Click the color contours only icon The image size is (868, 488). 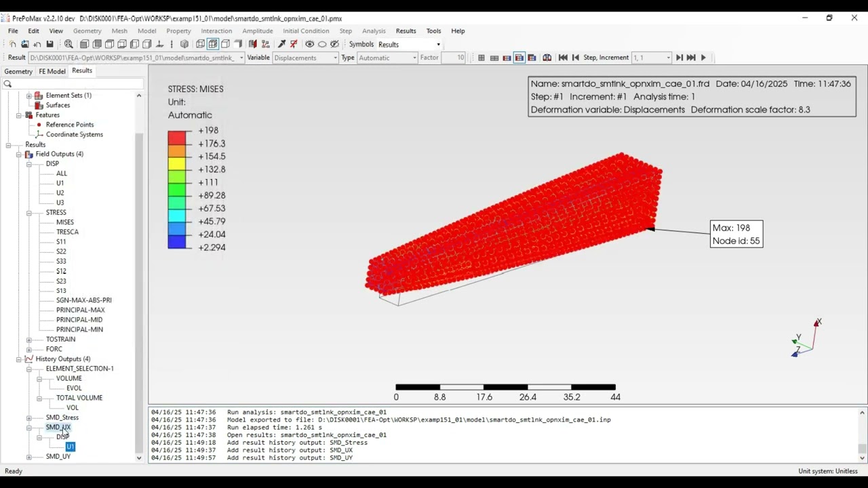tap(507, 58)
